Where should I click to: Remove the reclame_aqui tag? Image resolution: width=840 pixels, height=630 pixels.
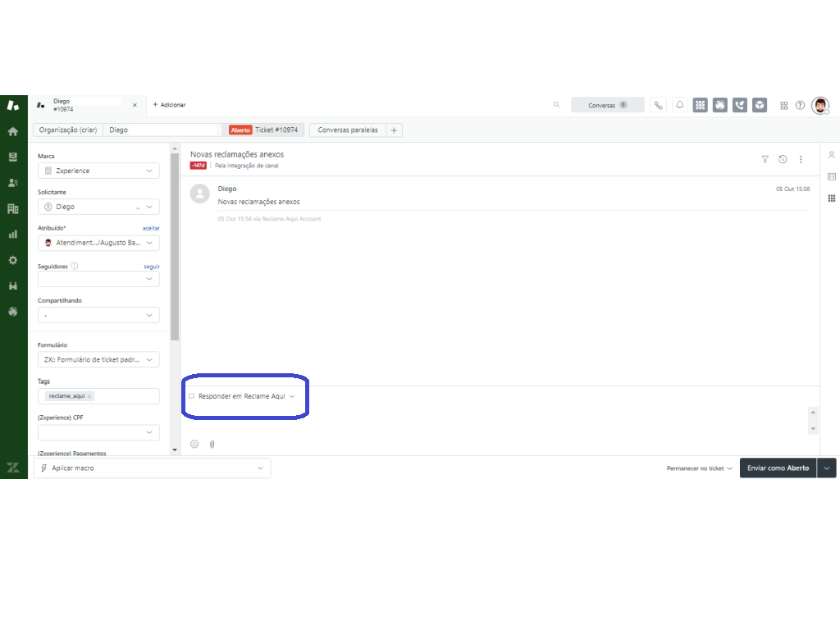click(x=89, y=396)
